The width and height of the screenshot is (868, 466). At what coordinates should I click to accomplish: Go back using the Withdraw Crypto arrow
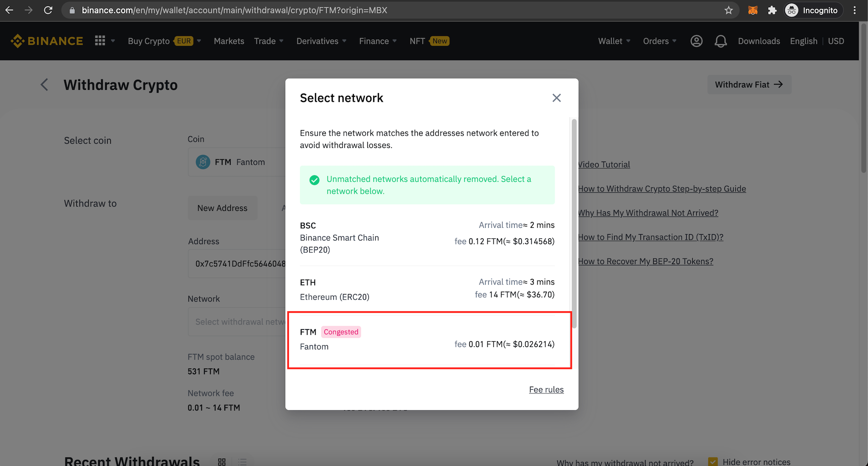coord(45,85)
